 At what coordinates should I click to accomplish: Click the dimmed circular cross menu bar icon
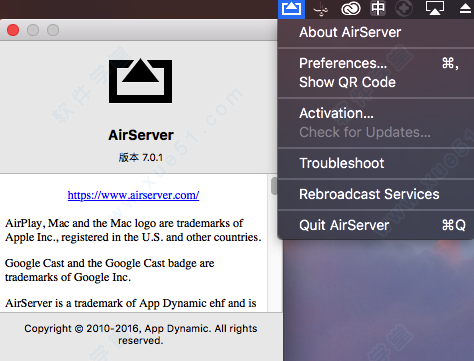(x=404, y=8)
